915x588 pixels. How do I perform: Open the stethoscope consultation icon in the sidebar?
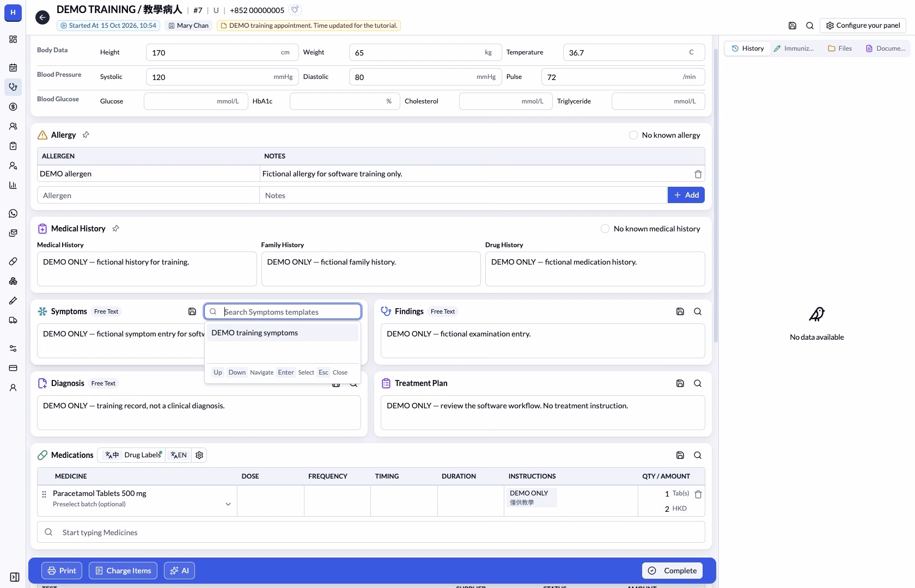click(x=13, y=87)
